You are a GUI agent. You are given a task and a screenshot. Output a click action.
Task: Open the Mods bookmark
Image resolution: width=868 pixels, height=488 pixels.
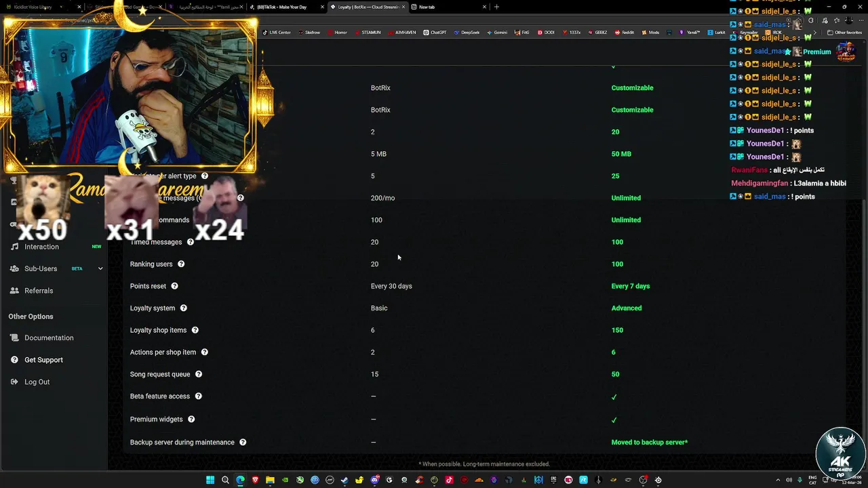[x=650, y=33]
